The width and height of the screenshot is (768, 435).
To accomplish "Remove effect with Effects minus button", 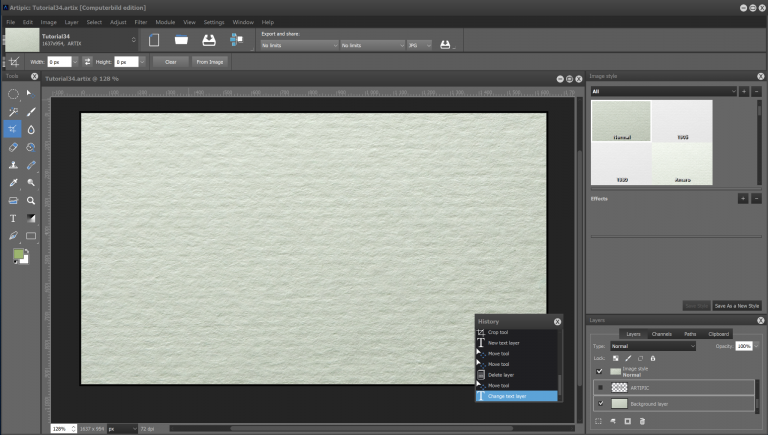I will coord(756,198).
